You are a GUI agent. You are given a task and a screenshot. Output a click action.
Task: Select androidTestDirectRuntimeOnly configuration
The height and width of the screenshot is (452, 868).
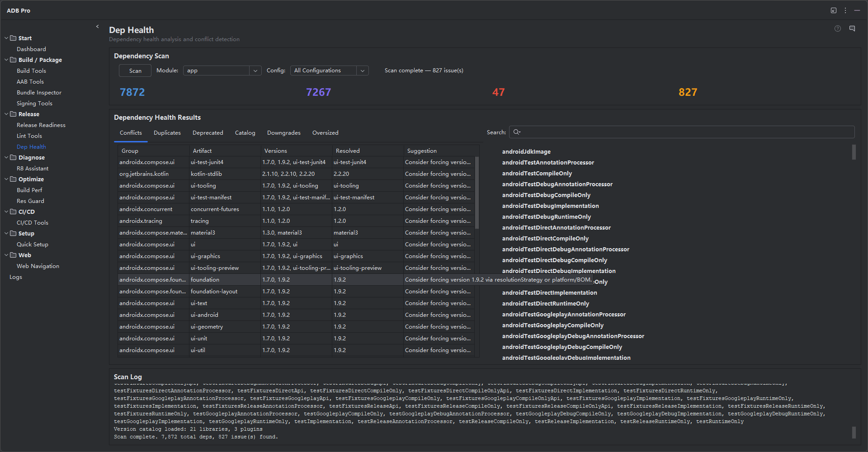(x=545, y=304)
